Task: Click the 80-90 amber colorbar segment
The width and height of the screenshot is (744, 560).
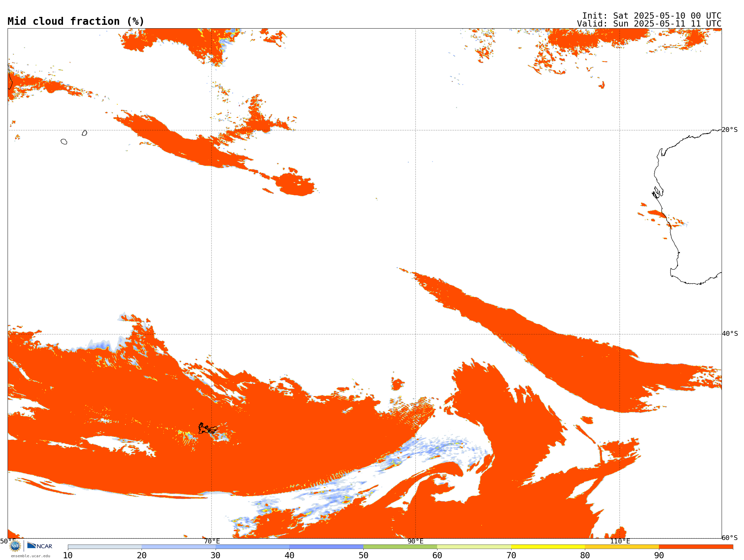Action: pos(622,547)
